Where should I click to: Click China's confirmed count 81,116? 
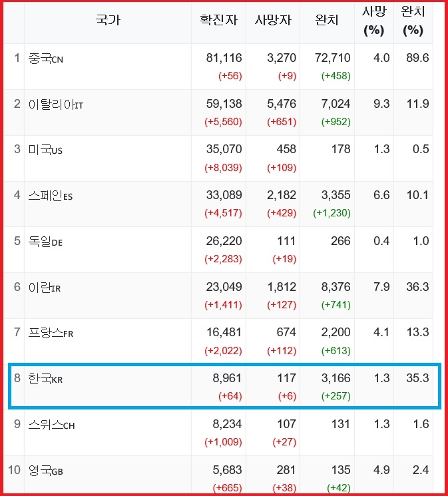click(x=224, y=58)
